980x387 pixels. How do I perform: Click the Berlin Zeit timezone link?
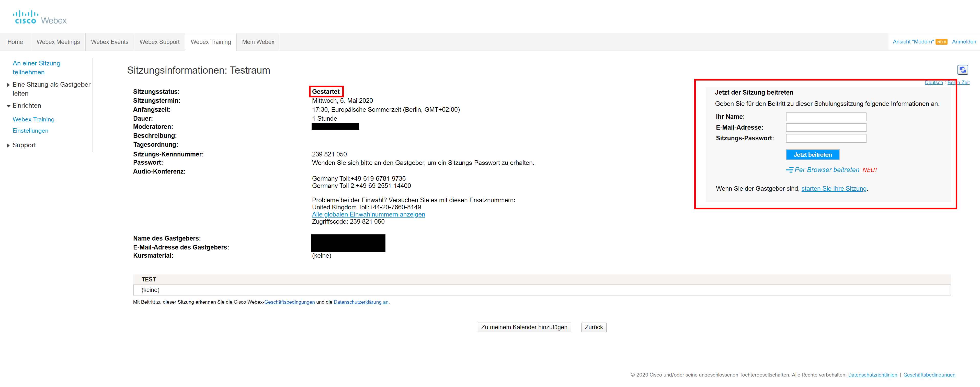pyautogui.click(x=958, y=83)
